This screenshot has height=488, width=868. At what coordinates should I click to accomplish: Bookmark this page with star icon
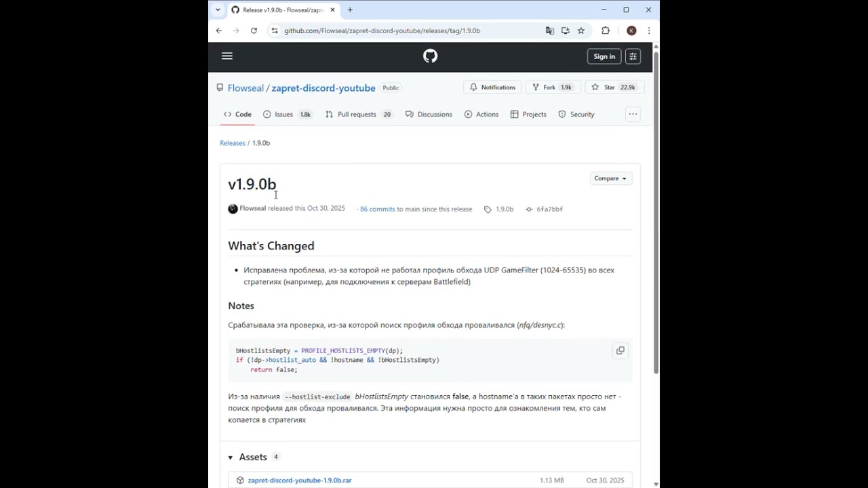[x=581, y=30]
